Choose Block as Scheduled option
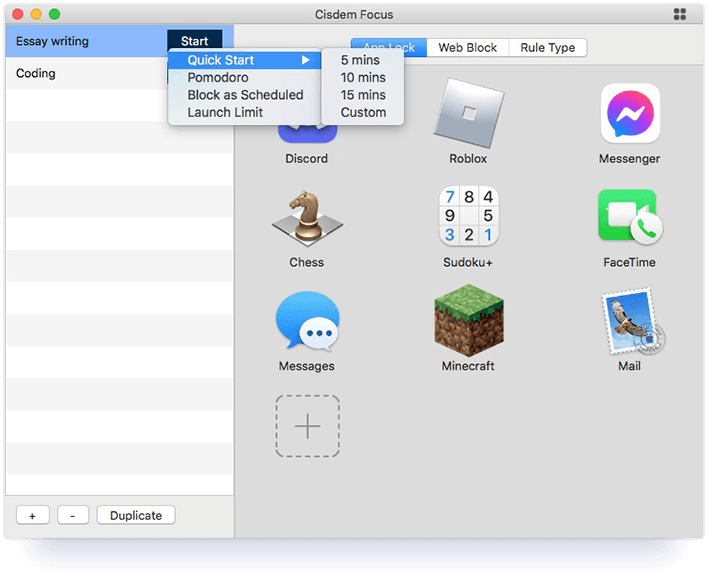This screenshot has height=581, width=708. (244, 95)
